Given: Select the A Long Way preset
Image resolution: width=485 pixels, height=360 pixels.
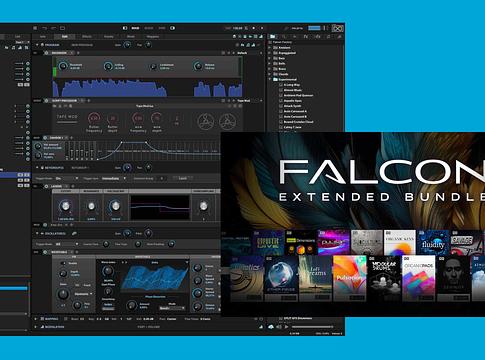Looking at the screenshot, I should point(292,85).
